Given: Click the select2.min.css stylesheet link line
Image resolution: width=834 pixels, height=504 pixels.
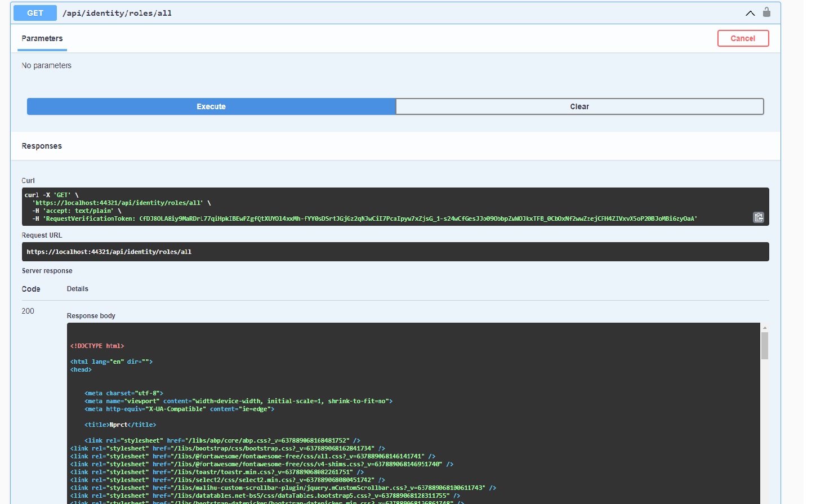Looking at the screenshot, I should [x=228, y=480].
